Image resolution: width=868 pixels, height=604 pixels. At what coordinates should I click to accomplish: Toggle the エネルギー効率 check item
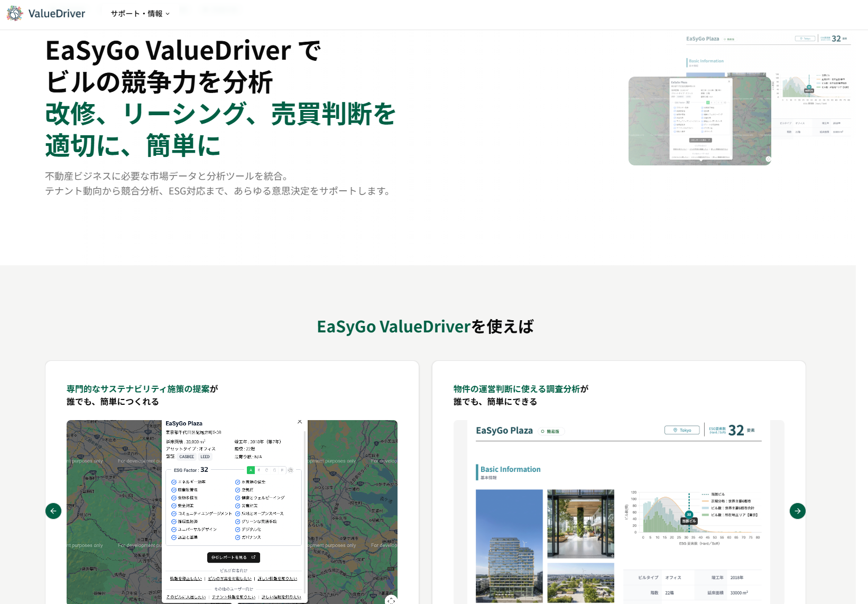click(x=189, y=482)
